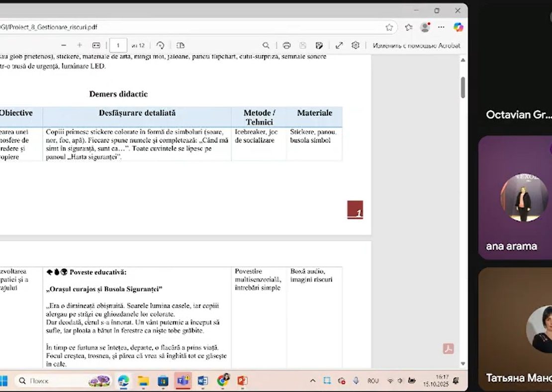Open PDF viewer settings gear
This screenshot has height=392, width=552.
click(355, 45)
